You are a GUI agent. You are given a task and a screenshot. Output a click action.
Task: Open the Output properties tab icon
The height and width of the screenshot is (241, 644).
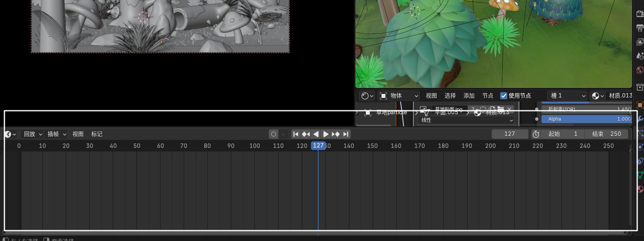pyautogui.click(x=640, y=28)
